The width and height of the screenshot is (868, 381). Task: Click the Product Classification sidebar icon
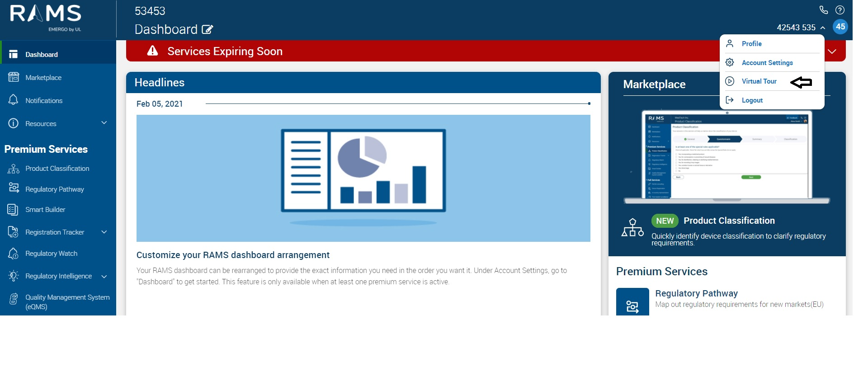pyautogui.click(x=14, y=169)
